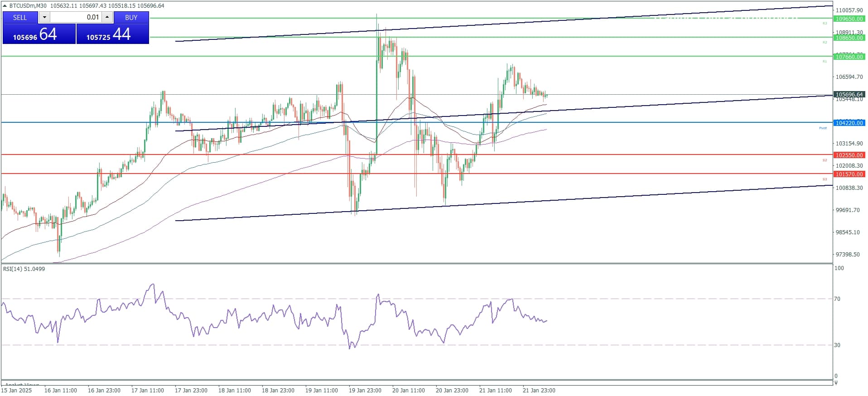Click the 102008.30 price scale value
Screen dimensions: 868x396
tap(849, 166)
